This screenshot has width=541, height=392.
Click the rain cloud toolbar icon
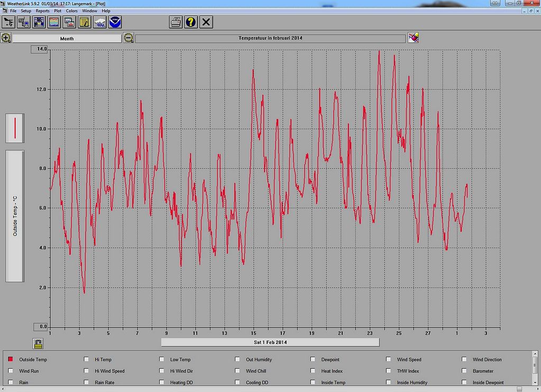[x=100, y=22]
